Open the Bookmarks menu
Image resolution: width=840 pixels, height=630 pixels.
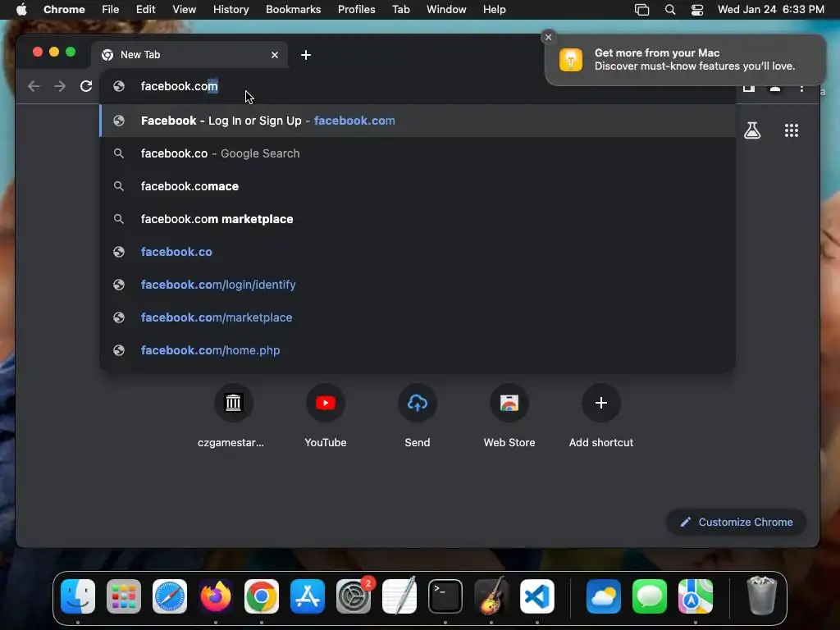coord(293,10)
